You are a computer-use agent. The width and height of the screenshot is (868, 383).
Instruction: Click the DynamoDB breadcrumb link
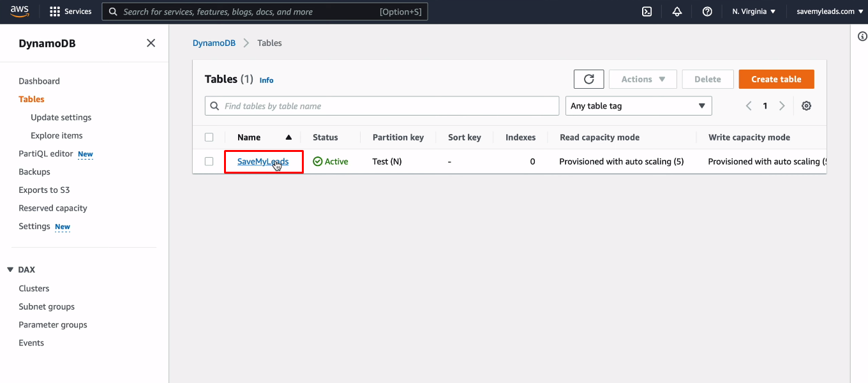[x=214, y=43]
